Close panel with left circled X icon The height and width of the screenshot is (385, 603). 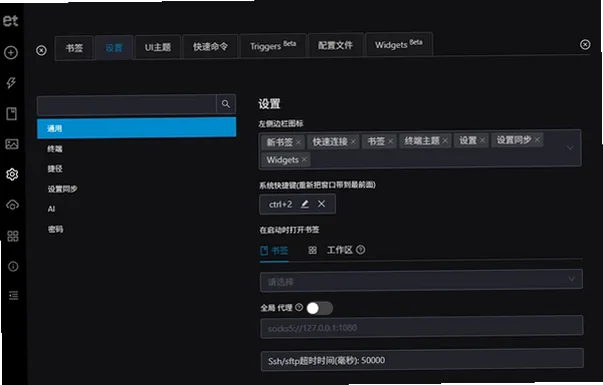tap(41, 50)
